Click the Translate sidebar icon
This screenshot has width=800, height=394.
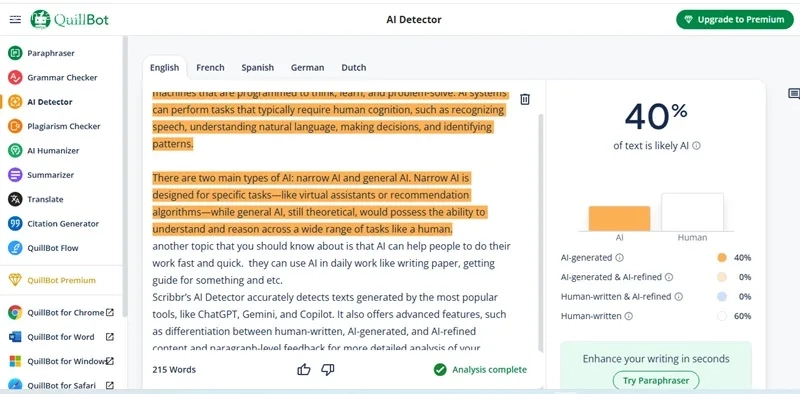click(x=15, y=199)
